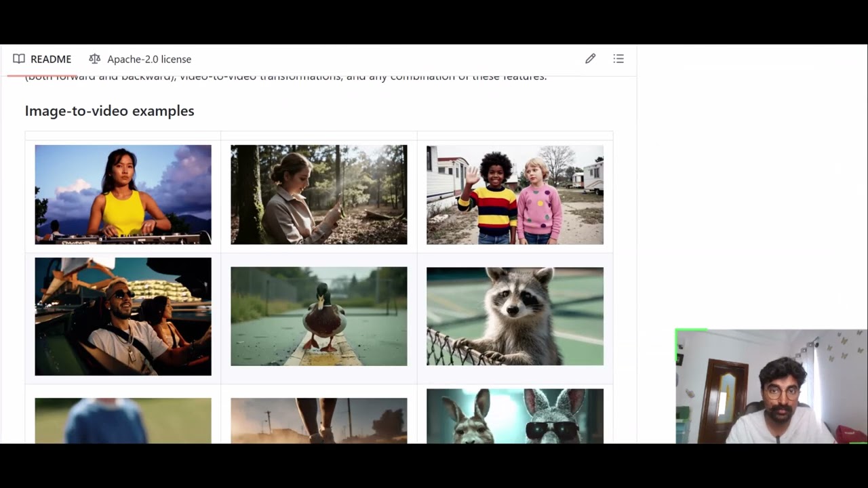Open the README tab
Image resolution: width=868 pixels, height=488 pixels.
click(42, 59)
